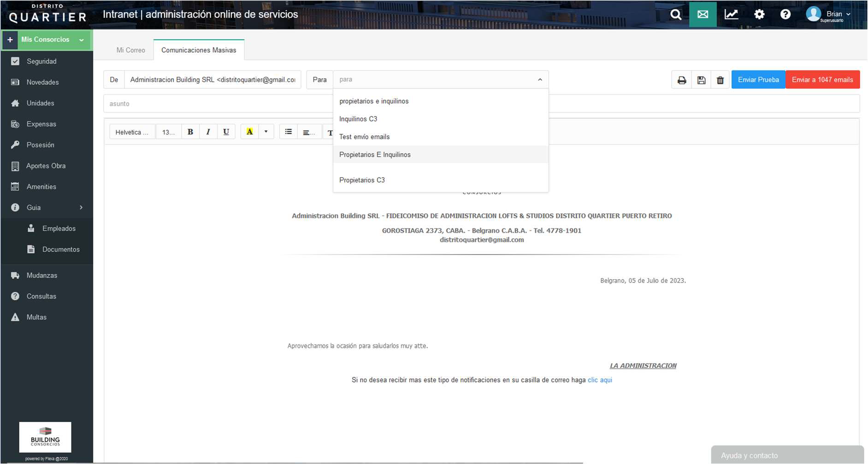Open Novedades in the sidebar

click(47, 82)
